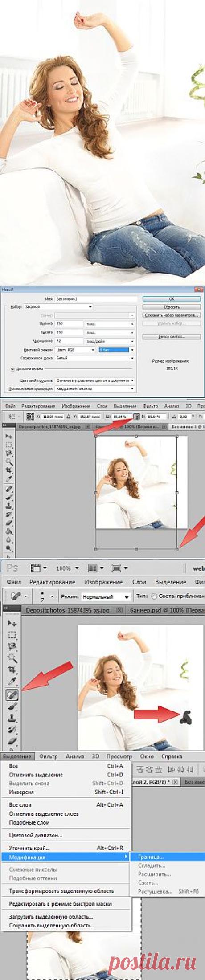Open the screen mode icon beside arrange documents
Viewport: 205px width, 980px height.
pyautogui.click(x=120, y=568)
